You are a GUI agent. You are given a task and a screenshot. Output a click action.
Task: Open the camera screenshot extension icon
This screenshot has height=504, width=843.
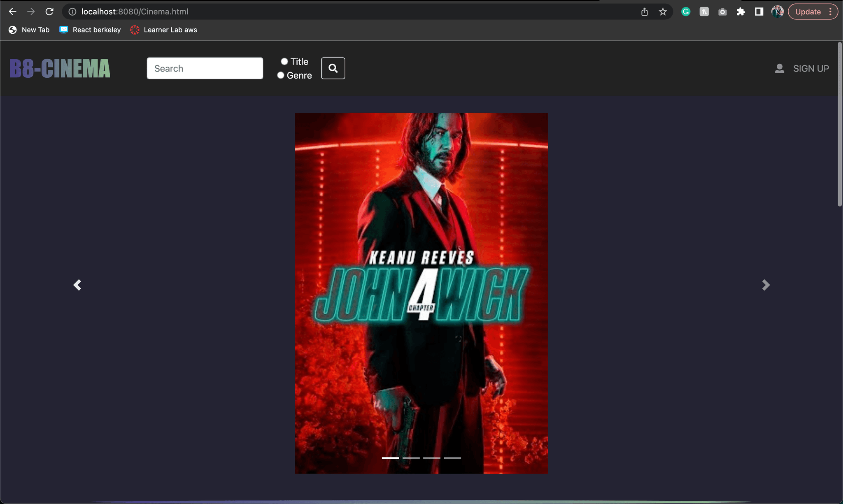(x=722, y=12)
